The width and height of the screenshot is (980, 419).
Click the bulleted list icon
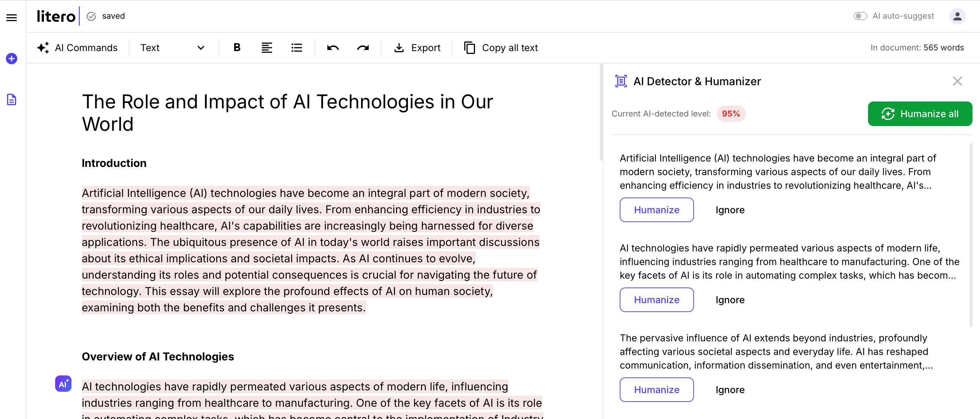click(x=296, y=48)
